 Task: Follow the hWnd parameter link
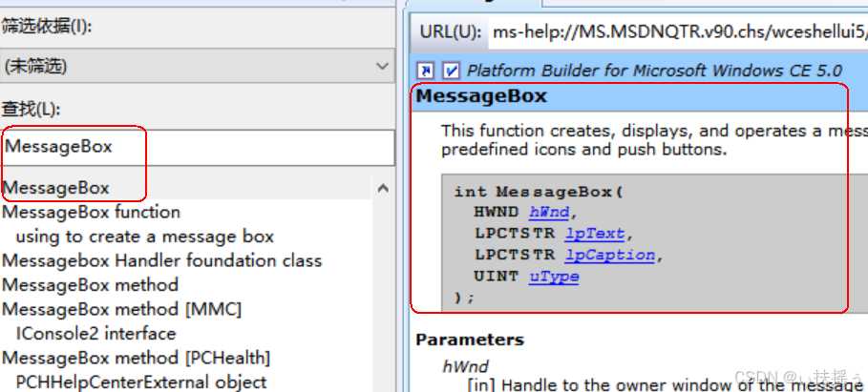pyautogui.click(x=549, y=213)
